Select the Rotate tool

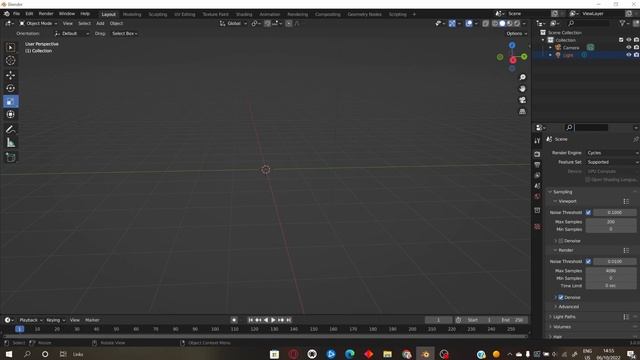pos(11,88)
